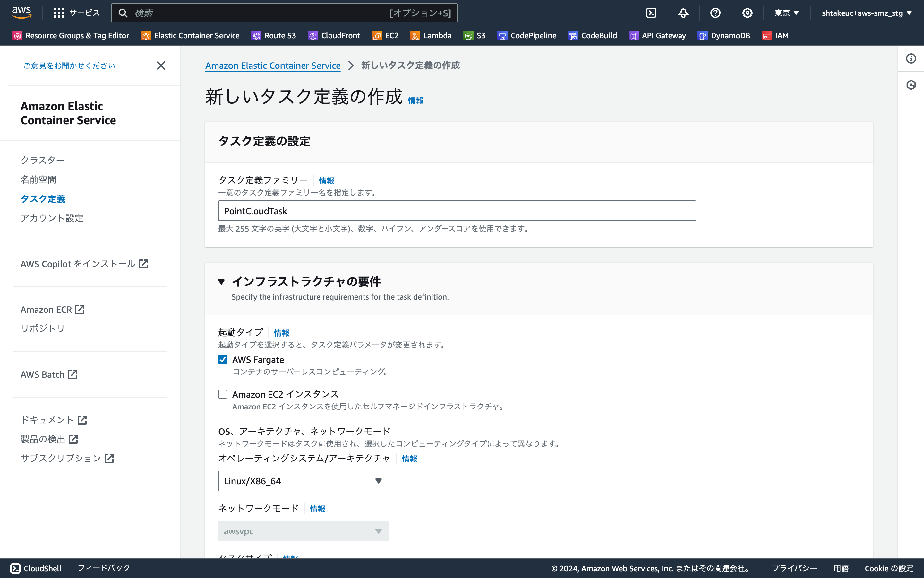This screenshot has height=578, width=924.
Task: Go to リポジトリ in sidebar
Action: tap(43, 328)
